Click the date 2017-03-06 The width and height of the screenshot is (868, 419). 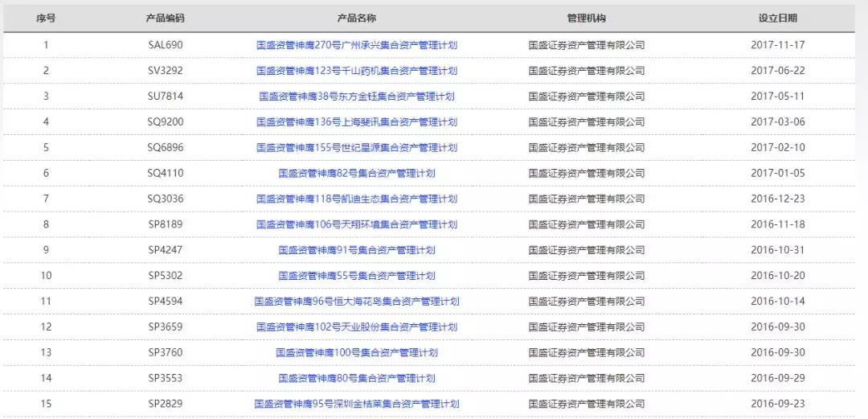point(778,122)
